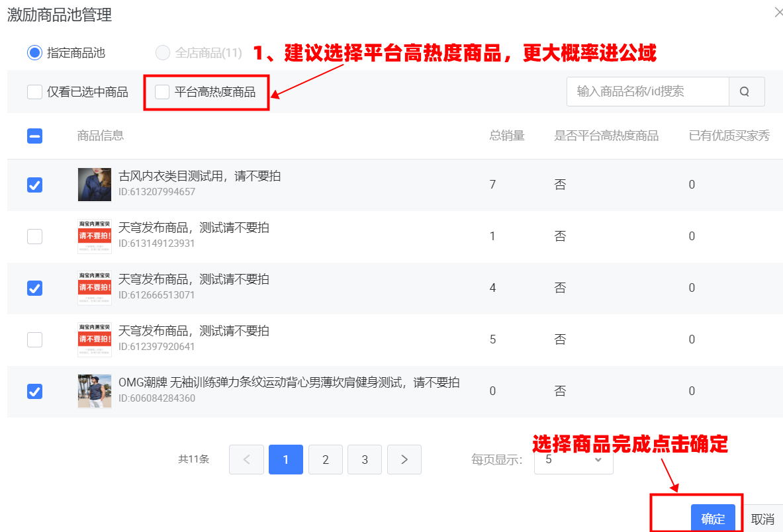Click the 总销量 column header
The width and height of the screenshot is (783, 532).
coord(507,136)
